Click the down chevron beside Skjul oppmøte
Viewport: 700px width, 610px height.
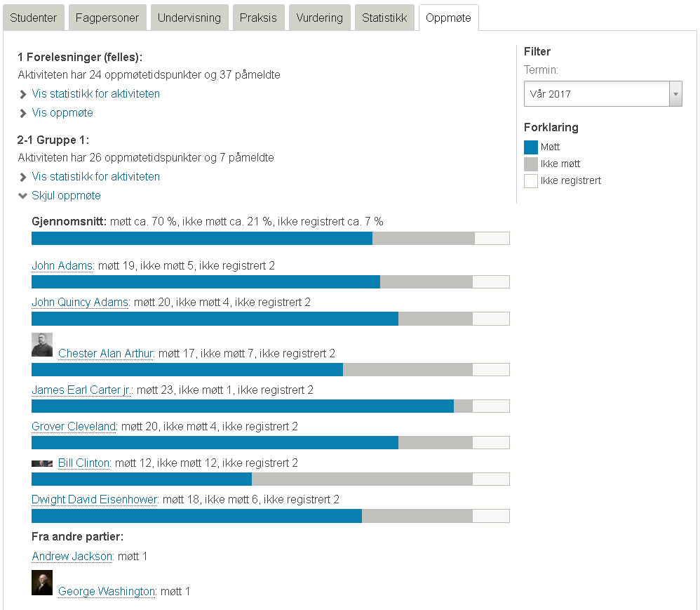[22, 196]
